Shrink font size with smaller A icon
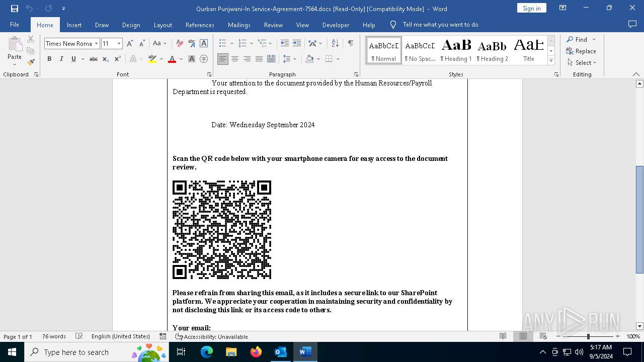The image size is (644, 362). (142, 44)
